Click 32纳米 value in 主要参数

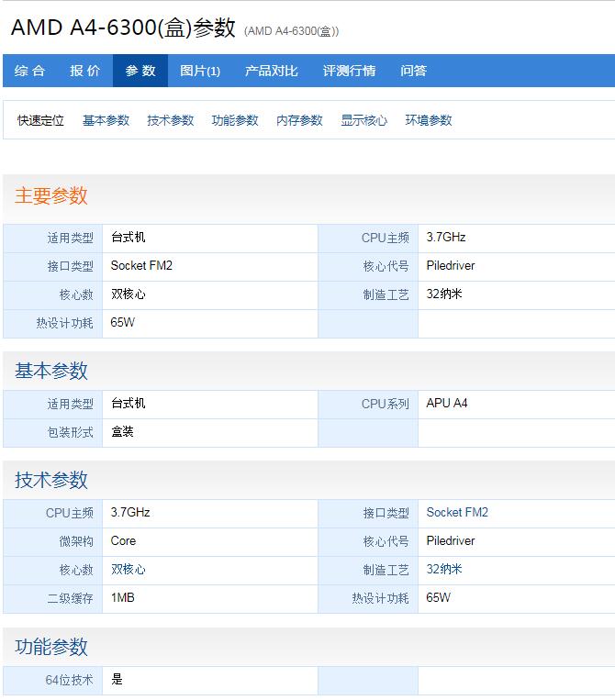(x=444, y=294)
